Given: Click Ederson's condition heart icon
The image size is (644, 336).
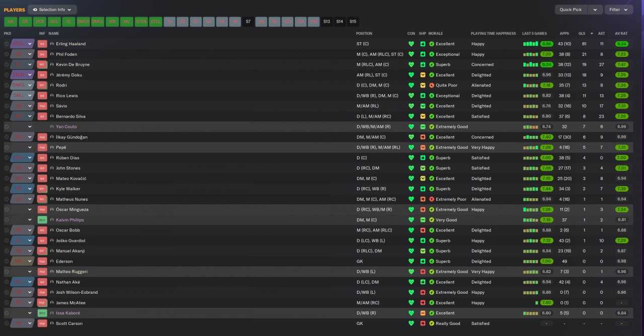Looking at the screenshot, I should point(411,261).
